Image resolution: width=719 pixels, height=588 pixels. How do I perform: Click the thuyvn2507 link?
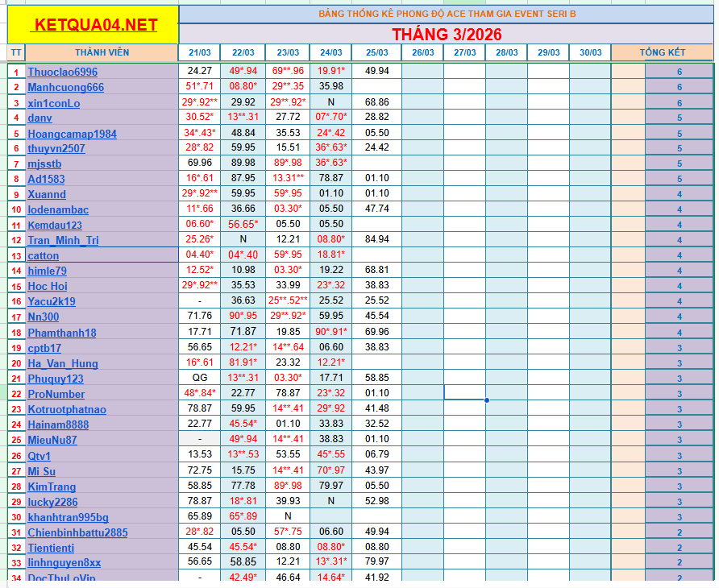click(x=56, y=149)
